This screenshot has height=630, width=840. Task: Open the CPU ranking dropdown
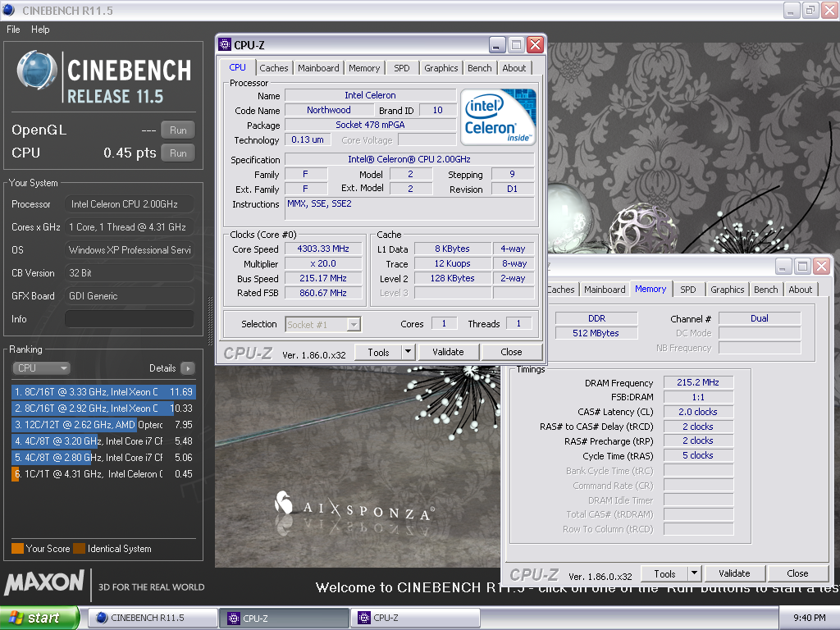coord(41,368)
